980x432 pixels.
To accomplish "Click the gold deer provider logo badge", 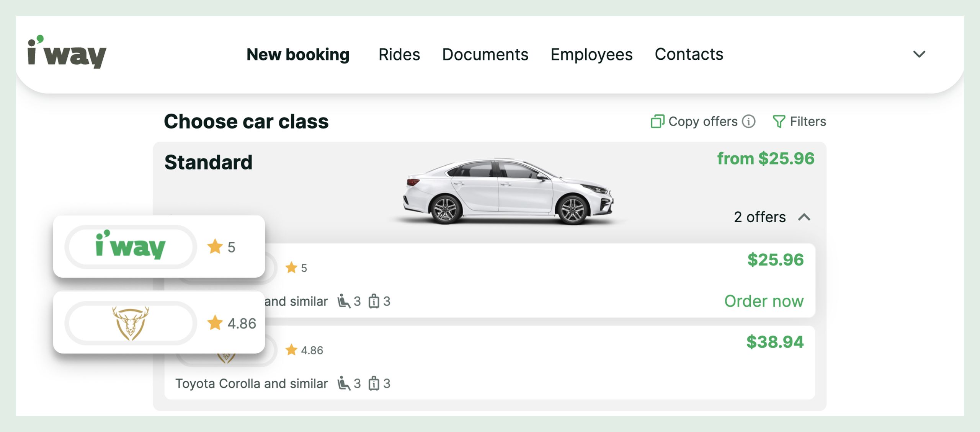I will tap(131, 323).
